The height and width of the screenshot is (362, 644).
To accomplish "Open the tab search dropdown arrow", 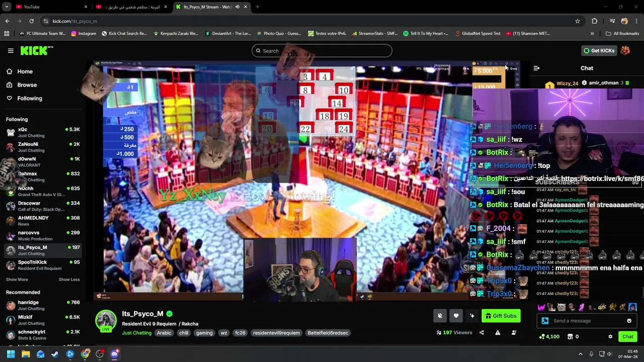I will pos(7,7).
